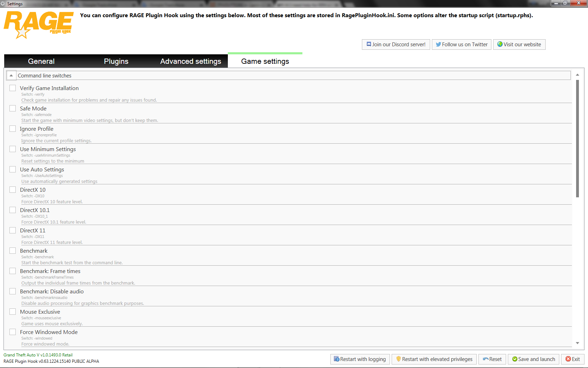588x368 pixels.
Task: Click the Twitter bird icon
Action: 438,45
